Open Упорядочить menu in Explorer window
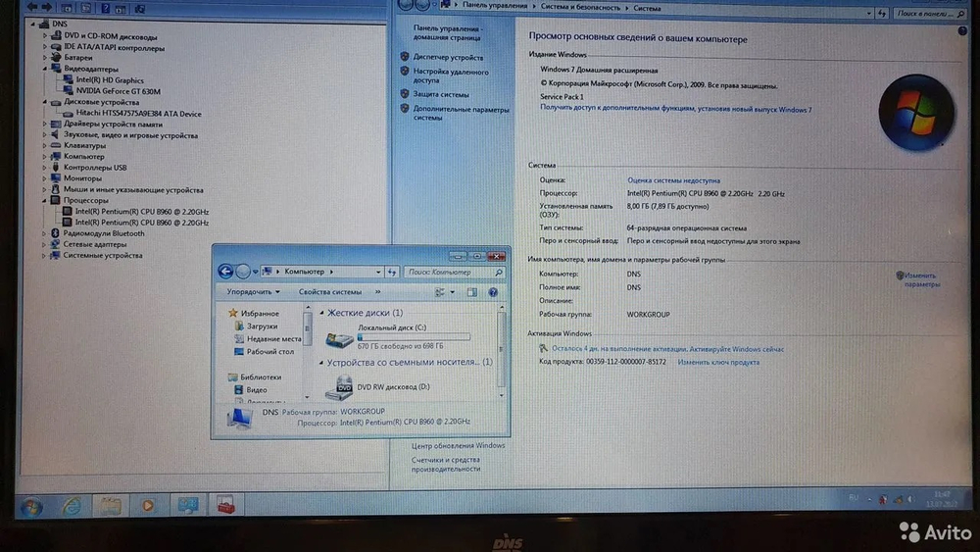Screen dimensions: 980x552 coord(253,292)
